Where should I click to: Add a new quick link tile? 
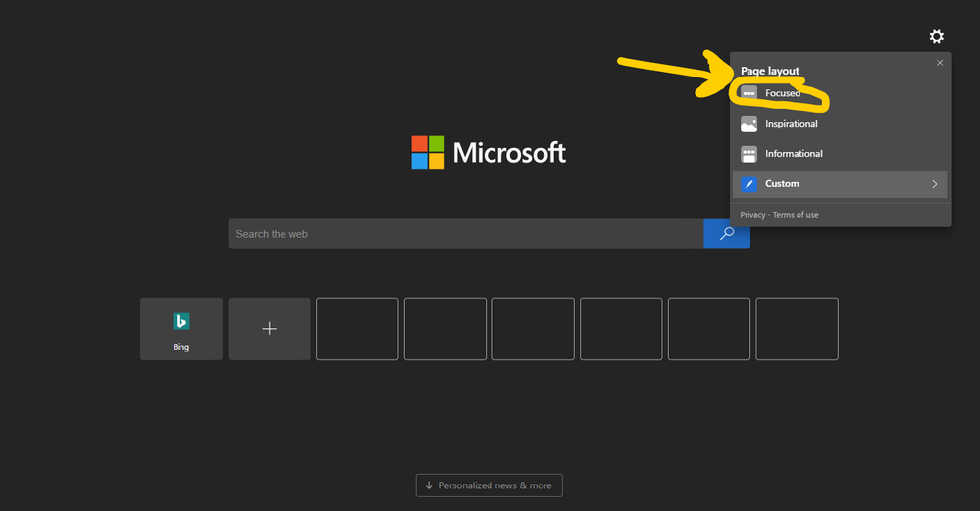pyautogui.click(x=270, y=329)
